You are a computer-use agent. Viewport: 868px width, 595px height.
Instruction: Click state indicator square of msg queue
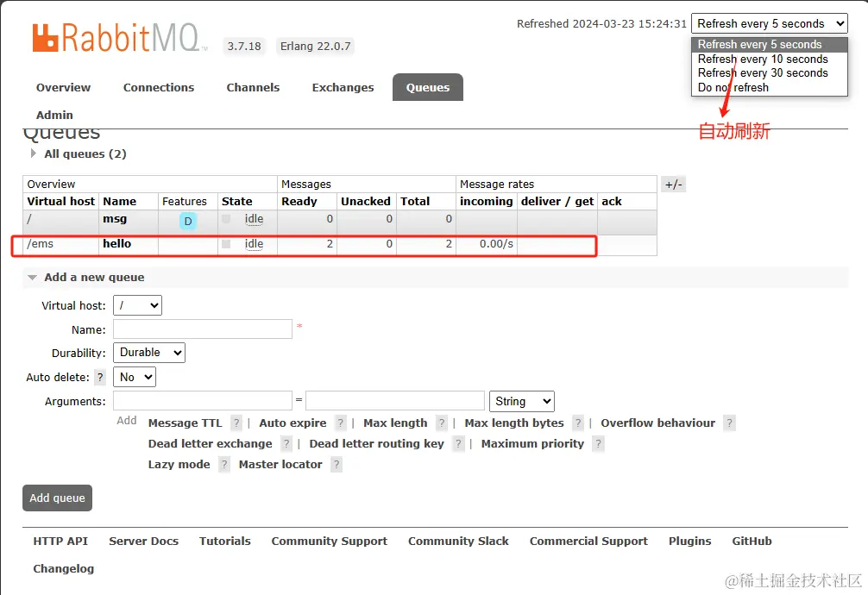(226, 219)
